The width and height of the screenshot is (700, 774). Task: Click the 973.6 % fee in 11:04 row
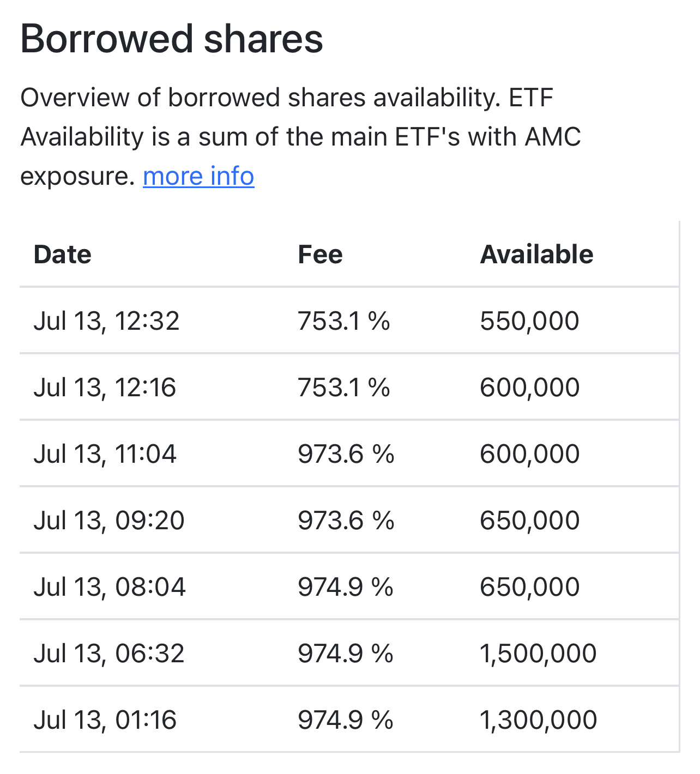tap(346, 453)
